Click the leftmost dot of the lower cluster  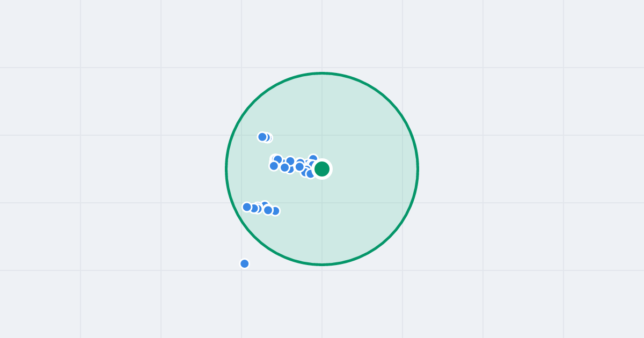(247, 207)
